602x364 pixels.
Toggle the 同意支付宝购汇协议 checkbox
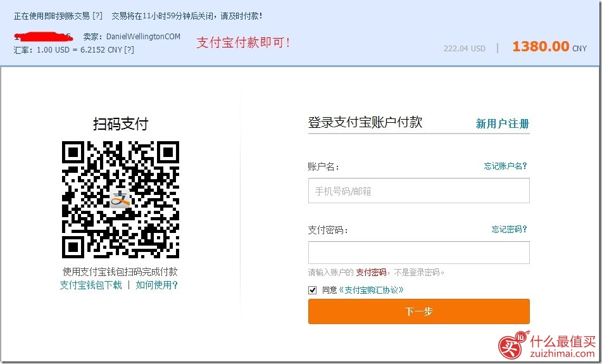click(x=313, y=291)
